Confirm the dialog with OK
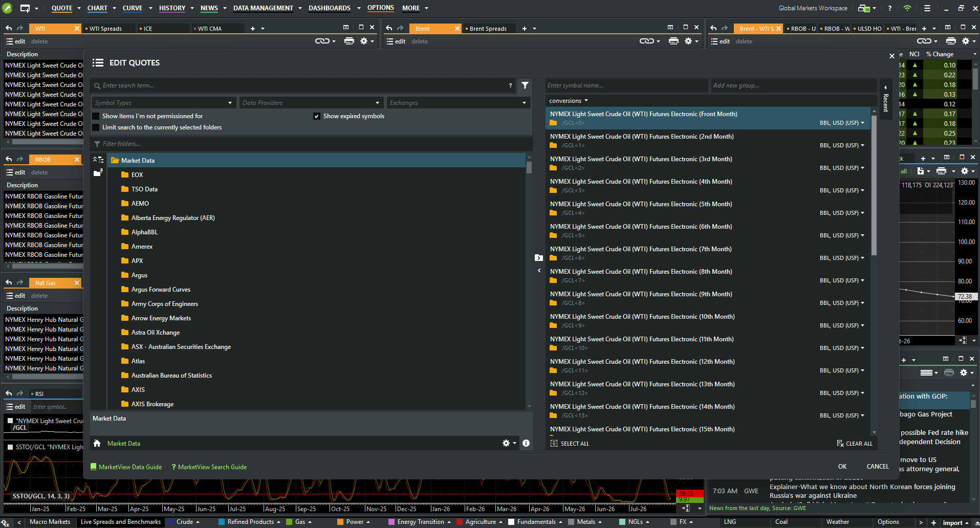The height and width of the screenshot is (528, 980). [842, 467]
